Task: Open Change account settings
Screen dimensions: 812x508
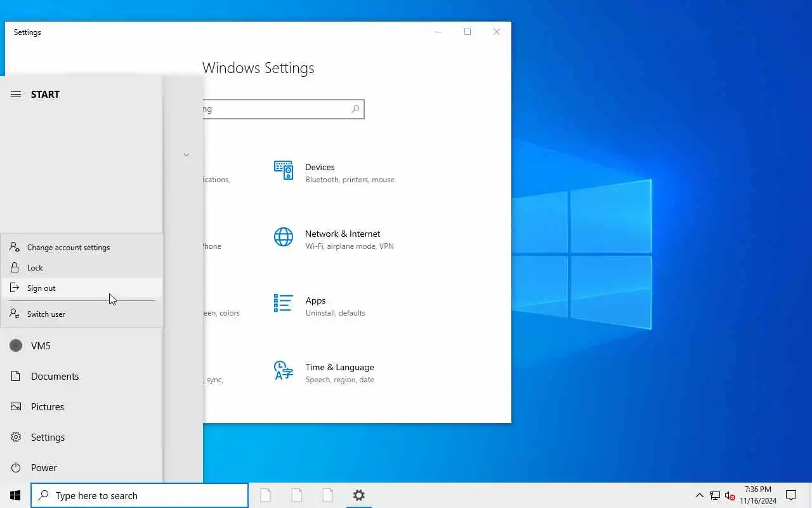Action: pos(82,248)
